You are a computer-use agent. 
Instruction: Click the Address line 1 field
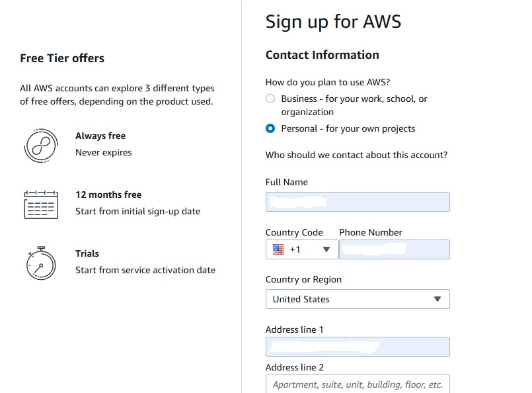(358, 347)
